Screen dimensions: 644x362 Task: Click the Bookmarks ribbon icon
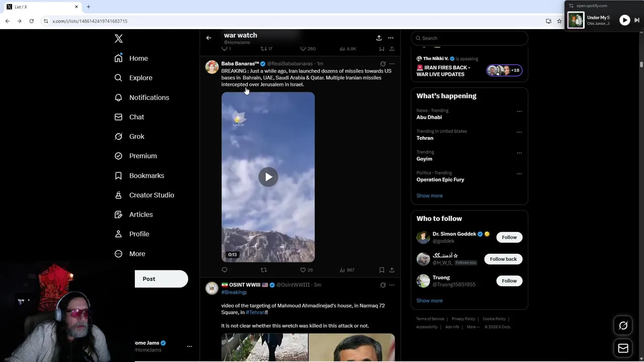pos(118,175)
